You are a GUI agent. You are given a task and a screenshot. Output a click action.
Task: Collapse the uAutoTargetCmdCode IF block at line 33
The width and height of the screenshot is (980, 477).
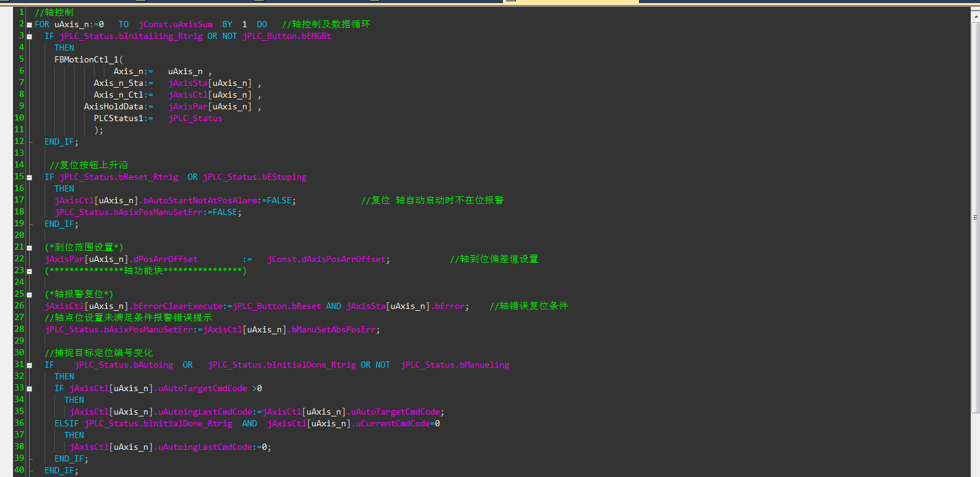point(29,389)
